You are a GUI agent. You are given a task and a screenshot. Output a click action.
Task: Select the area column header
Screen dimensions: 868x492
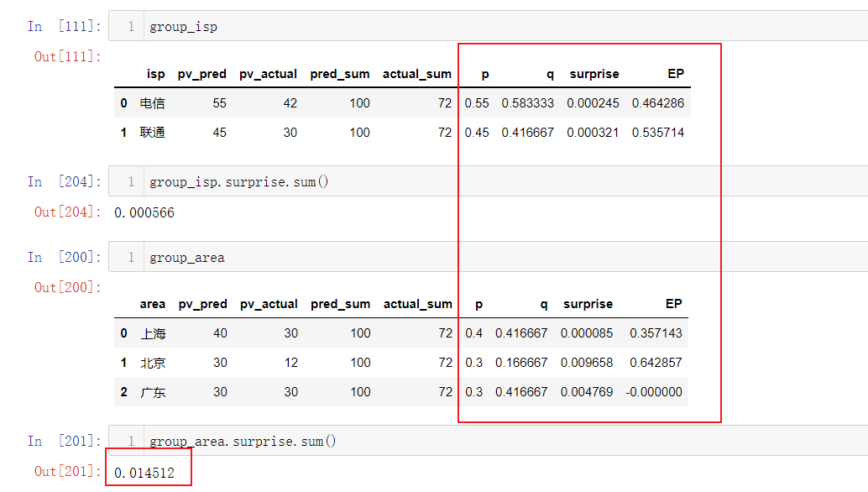[152, 304]
